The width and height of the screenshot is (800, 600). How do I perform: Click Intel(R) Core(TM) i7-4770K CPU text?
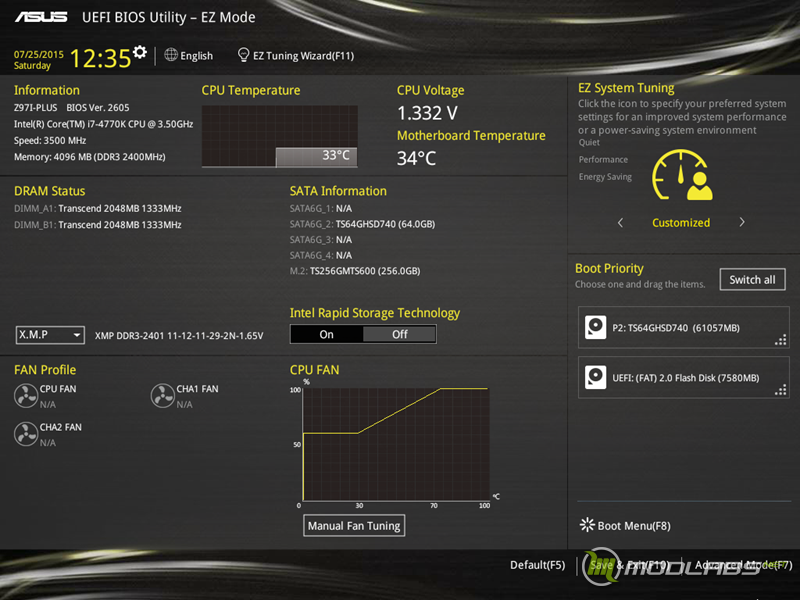coord(104,124)
